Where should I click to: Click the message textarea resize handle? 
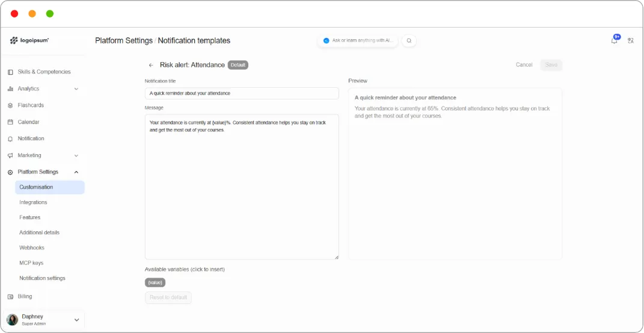coord(336,257)
